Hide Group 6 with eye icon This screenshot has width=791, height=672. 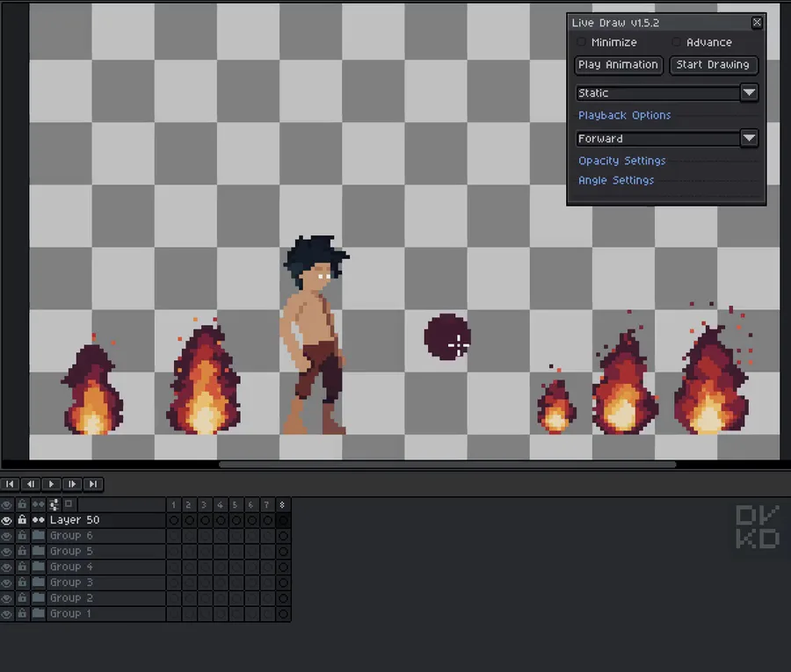(x=6, y=536)
